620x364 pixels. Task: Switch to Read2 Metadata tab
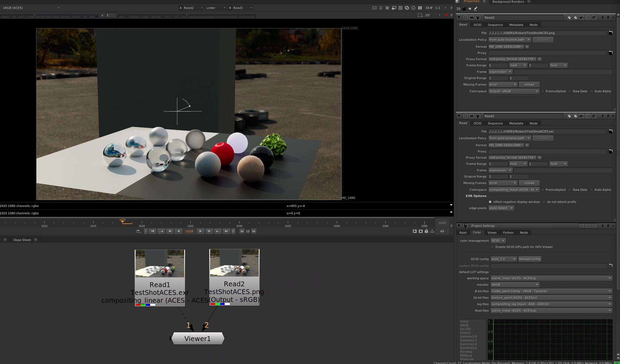pos(516,25)
